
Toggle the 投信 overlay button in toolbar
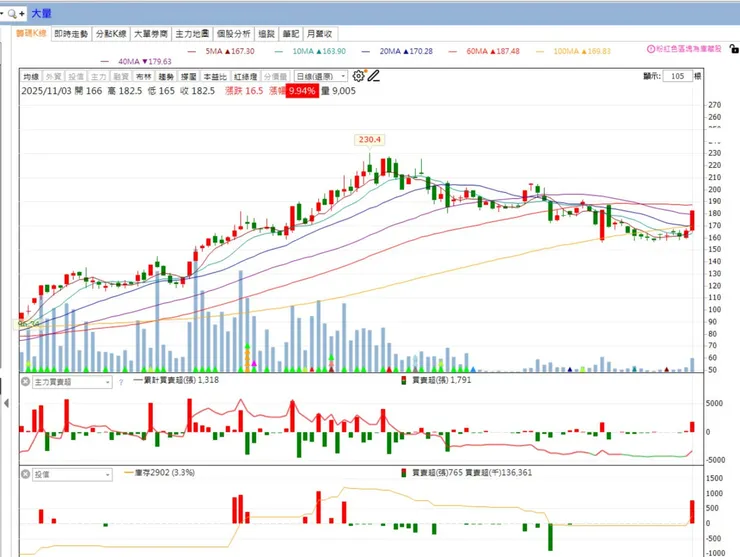(x=76, y=76)
